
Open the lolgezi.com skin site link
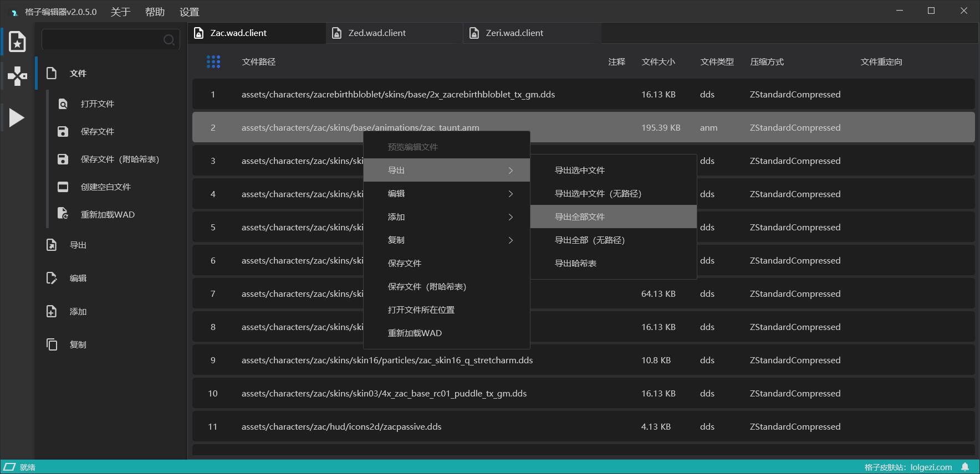[931, 467]
